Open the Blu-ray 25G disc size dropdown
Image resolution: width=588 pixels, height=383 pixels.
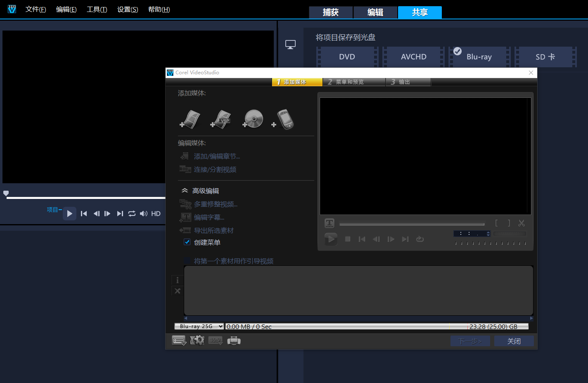tap(199, 326)
